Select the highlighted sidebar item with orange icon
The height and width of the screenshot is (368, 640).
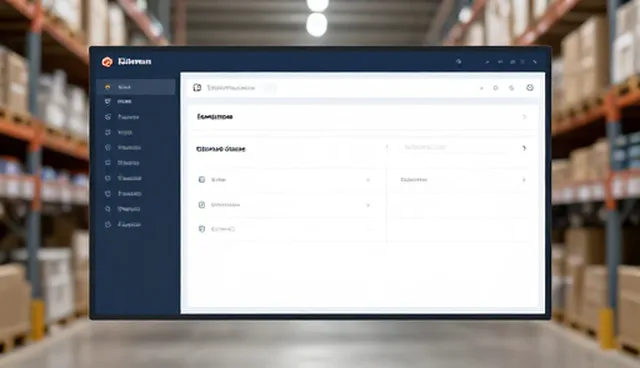coord(136,87)
